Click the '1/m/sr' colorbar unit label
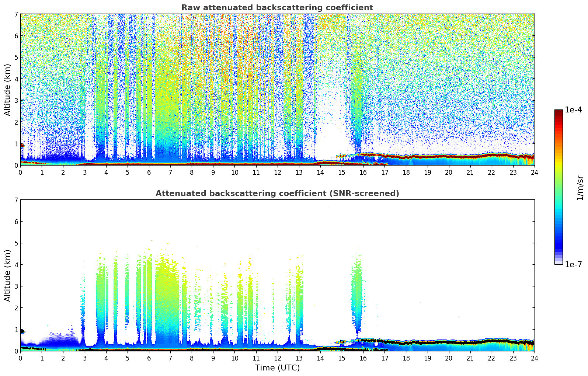Screen dimensions: 588x376 [x=580, y=188]
